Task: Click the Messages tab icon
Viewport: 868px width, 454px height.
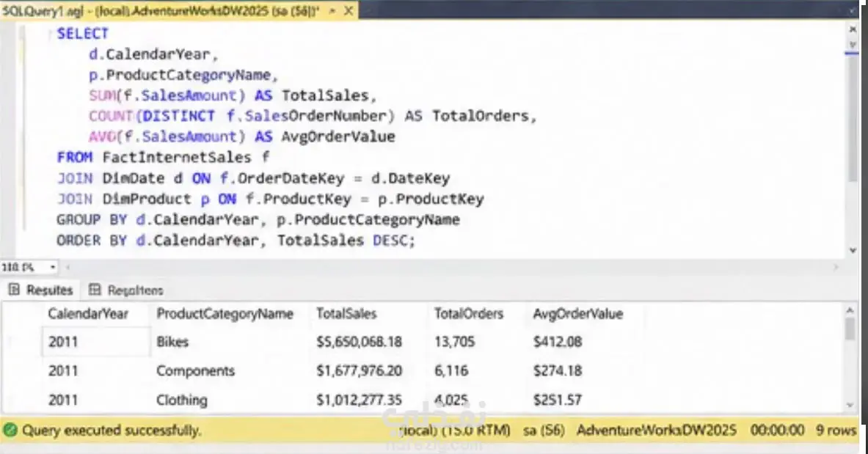Action: tap(95, 290)
